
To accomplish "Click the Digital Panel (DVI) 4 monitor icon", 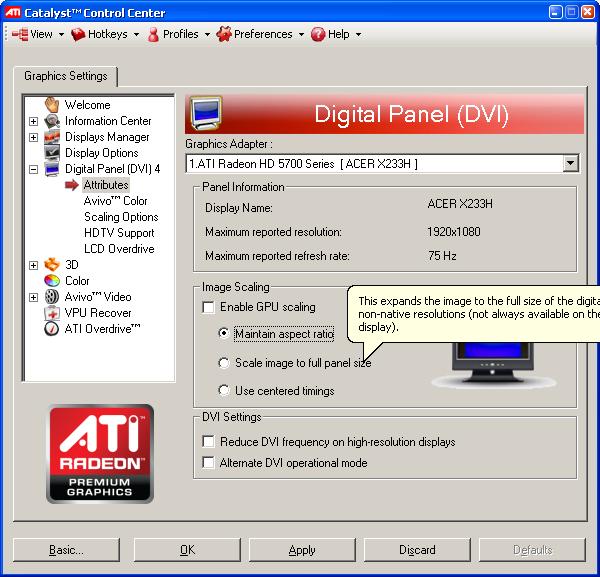I will click(x=52, y=169).
